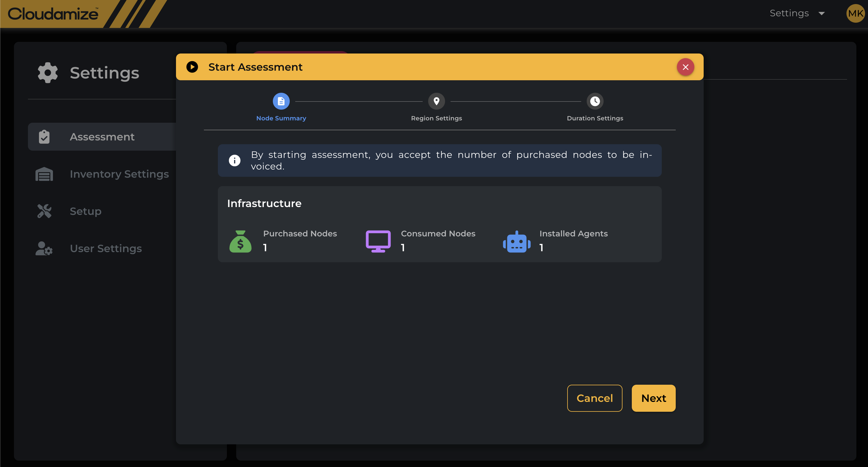Click the info icon in the notice banner
The width and height of the screenshot is (868, 467).
click(x=234, y=161)
